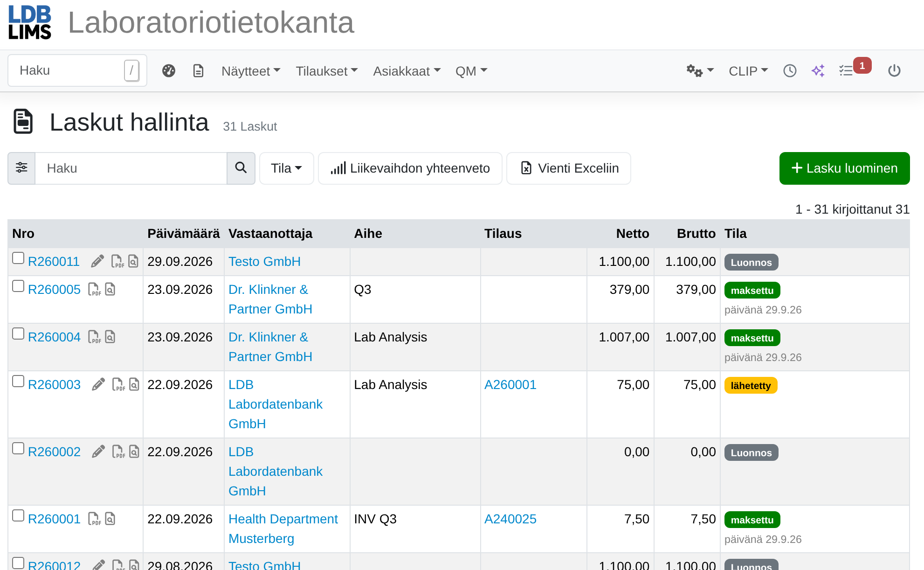The image size is (924, 570).
Task: Open filter sliders icon beside invoice search
Action: click(x=21, y=168)
